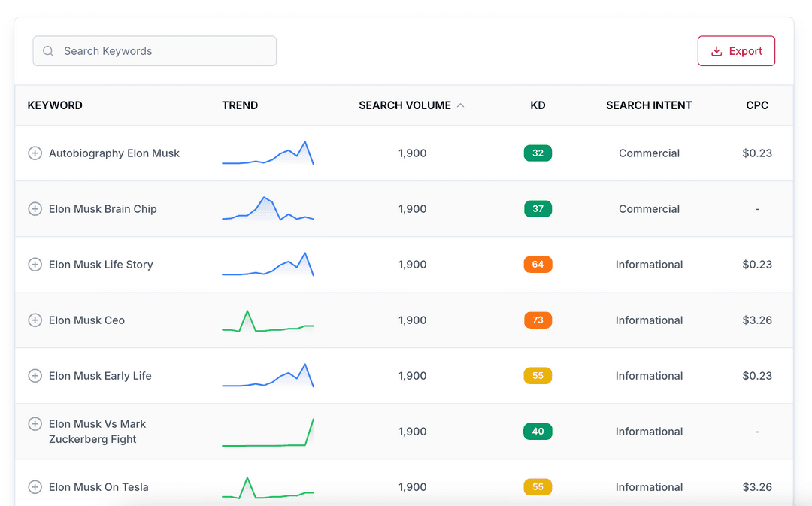Open trend chart for Zuckerberg Fight row

[x=268, y=432]
